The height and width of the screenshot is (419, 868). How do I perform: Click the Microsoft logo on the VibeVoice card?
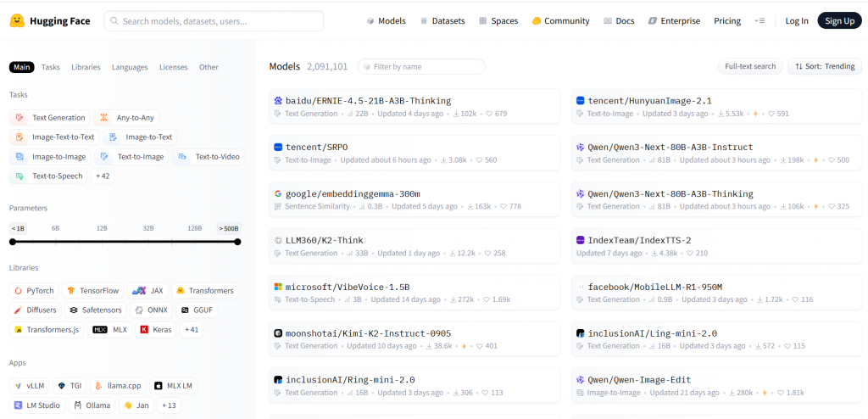(278, 287)
